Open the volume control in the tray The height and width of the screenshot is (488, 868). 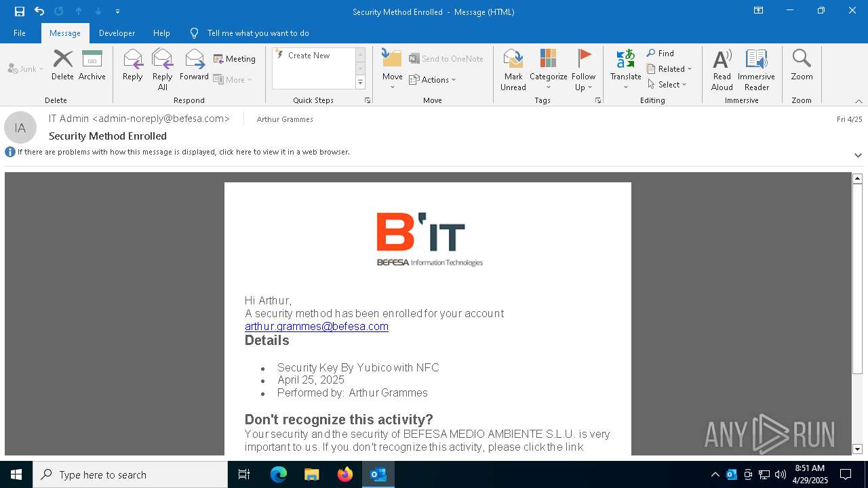pos(781,474)
